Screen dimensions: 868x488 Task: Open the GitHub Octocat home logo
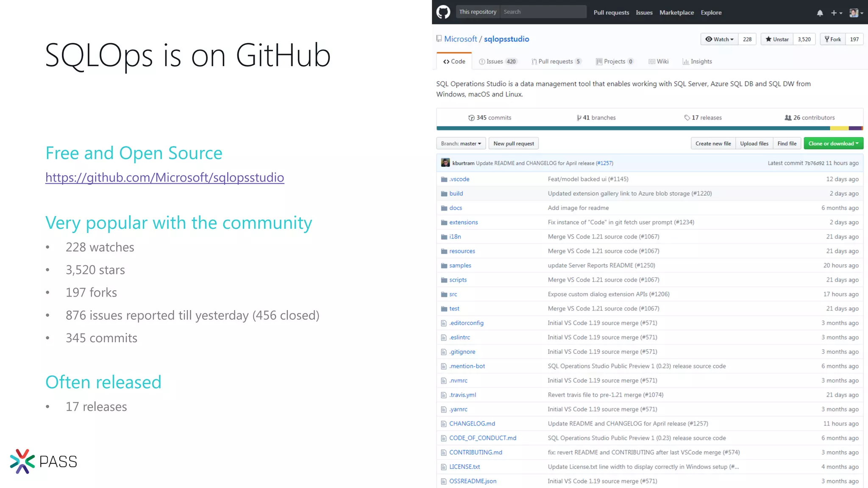443,12
